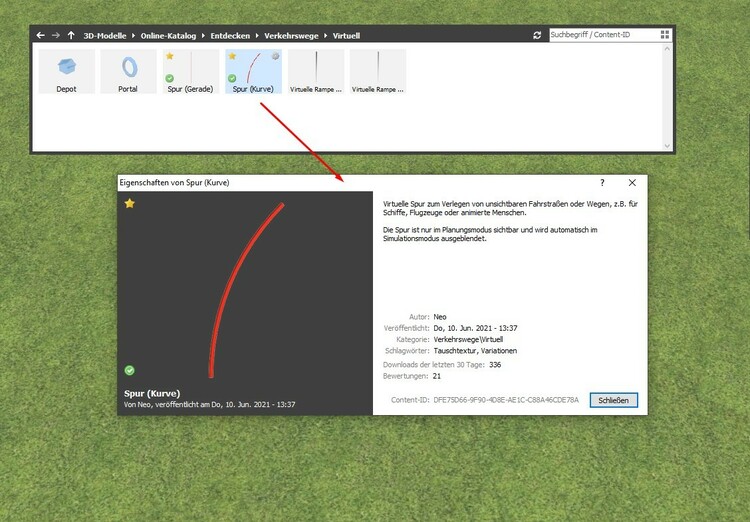Viewport: 750px width, 522px height.
Task: Click description paragraph starting Virtuelle Spur zum
Action: click(510, 208)
